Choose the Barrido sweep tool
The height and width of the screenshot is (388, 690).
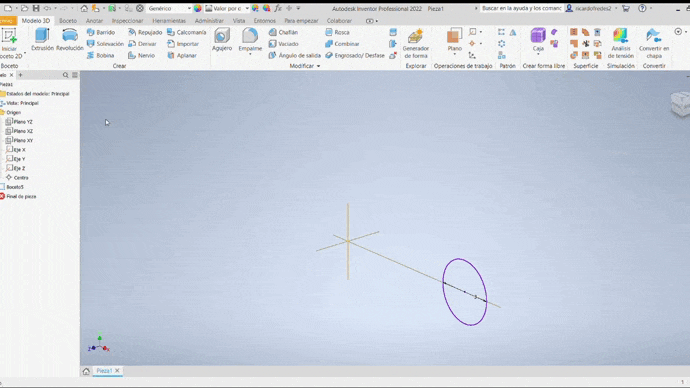point(101,32)
